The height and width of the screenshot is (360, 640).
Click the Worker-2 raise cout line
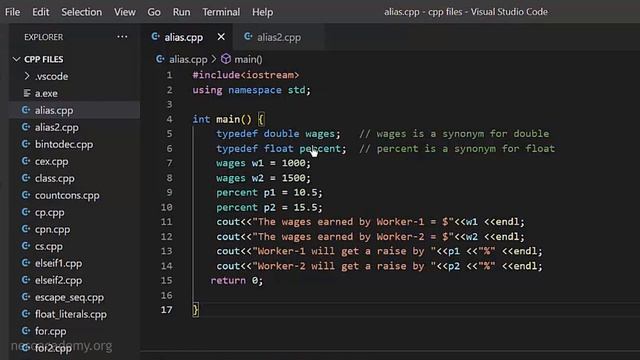click(379, 266)
